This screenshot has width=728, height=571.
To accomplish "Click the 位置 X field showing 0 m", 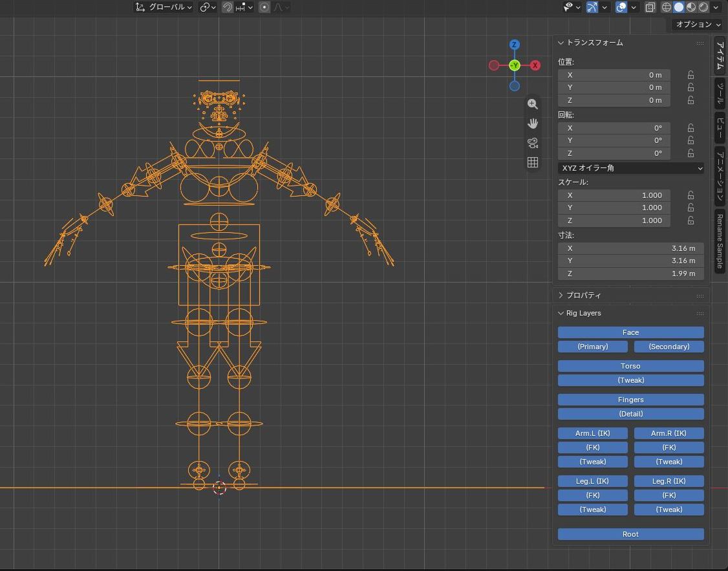I will click(614, 75).
